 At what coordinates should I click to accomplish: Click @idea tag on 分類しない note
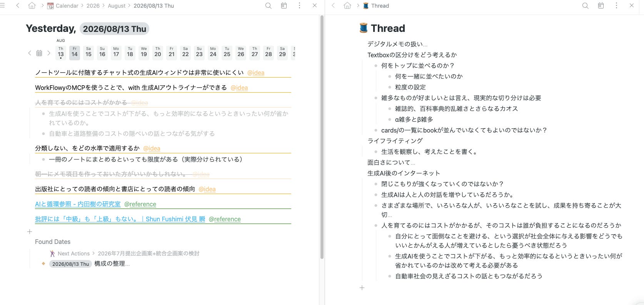click(x=152, y=148)
